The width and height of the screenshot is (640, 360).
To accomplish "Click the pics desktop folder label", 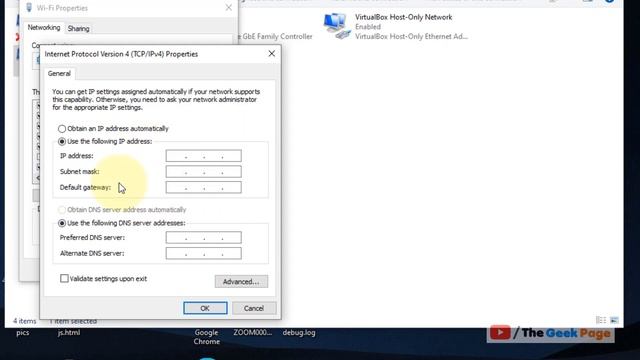I will coord(23,333).
